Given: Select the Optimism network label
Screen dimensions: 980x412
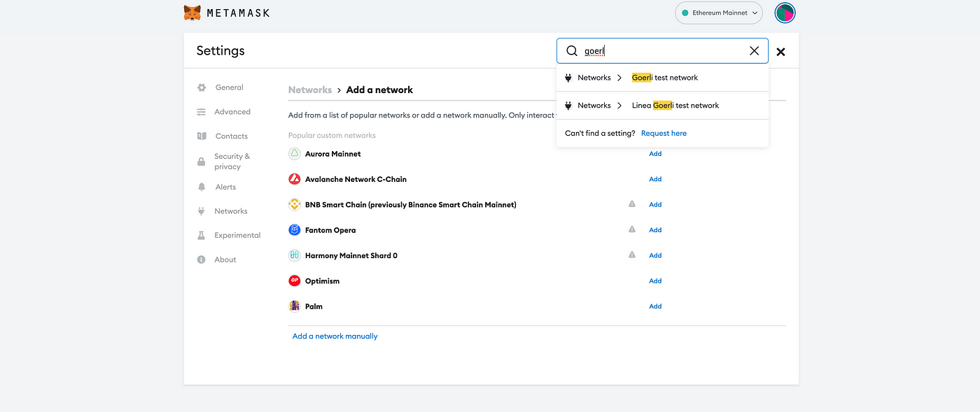Looking at the screenshot, I should coord(322,281).
